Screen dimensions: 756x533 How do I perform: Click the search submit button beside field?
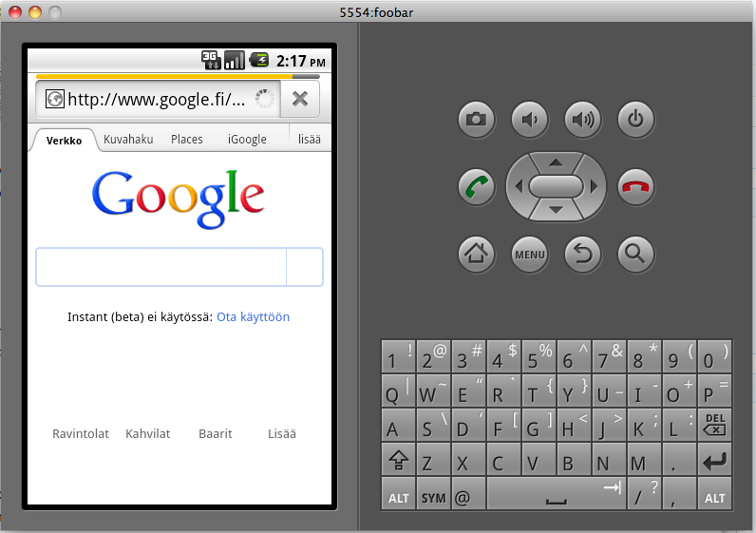[304, 267]
